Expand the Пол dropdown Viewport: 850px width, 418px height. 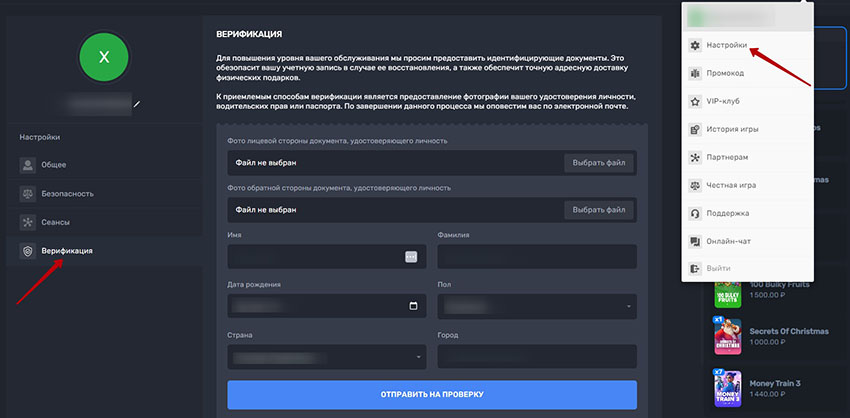[x=537, y=306]
